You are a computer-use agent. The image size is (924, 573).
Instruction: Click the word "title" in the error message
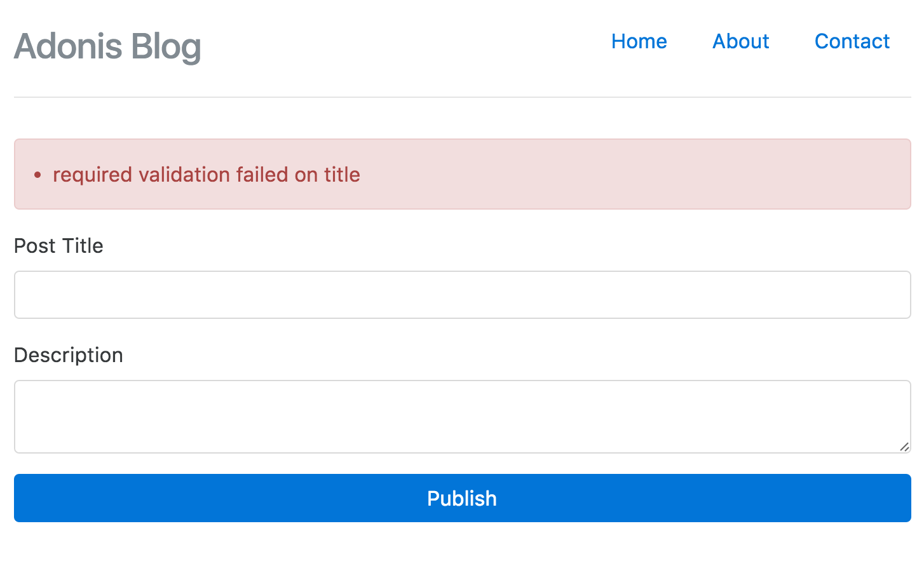pyautogui.click(x=342, y=175)
